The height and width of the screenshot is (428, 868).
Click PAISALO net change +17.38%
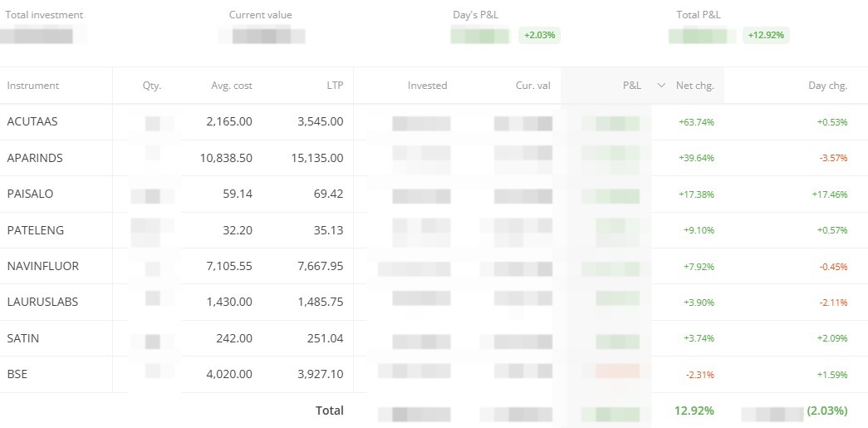coord(696,194)
